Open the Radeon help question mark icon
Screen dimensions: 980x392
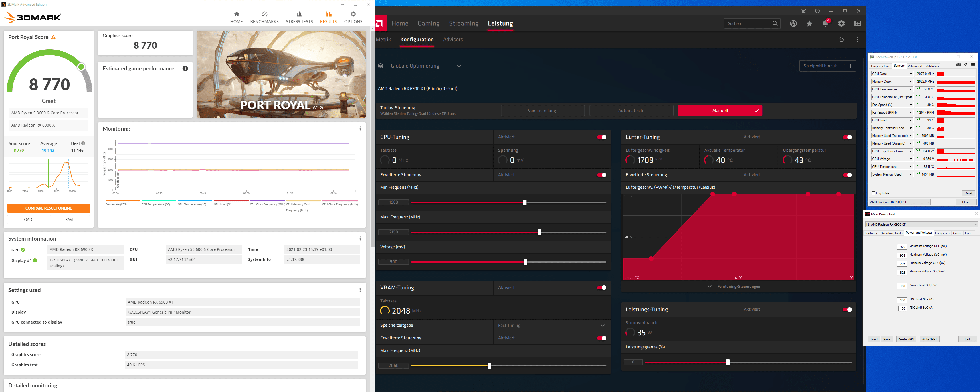point(817,11)
